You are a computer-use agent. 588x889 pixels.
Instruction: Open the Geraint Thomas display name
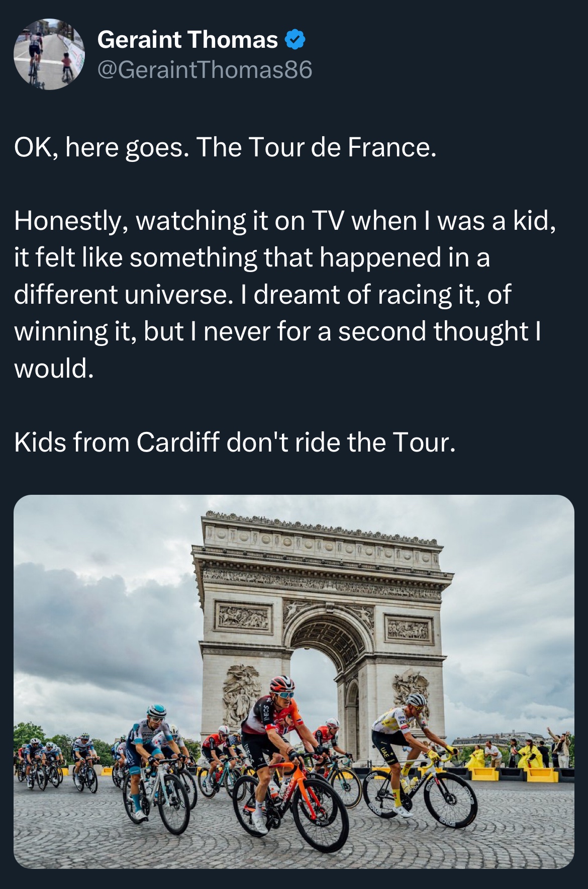187,40
